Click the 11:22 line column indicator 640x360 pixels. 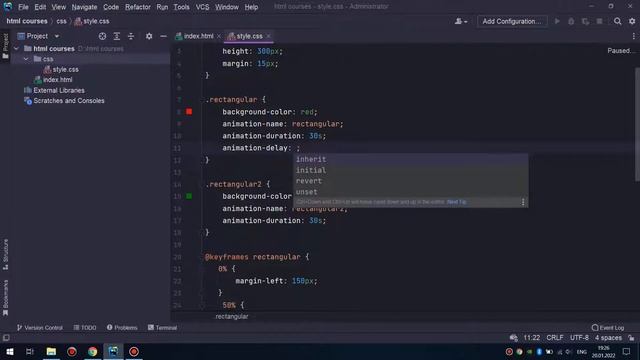[x=531, y=338]
